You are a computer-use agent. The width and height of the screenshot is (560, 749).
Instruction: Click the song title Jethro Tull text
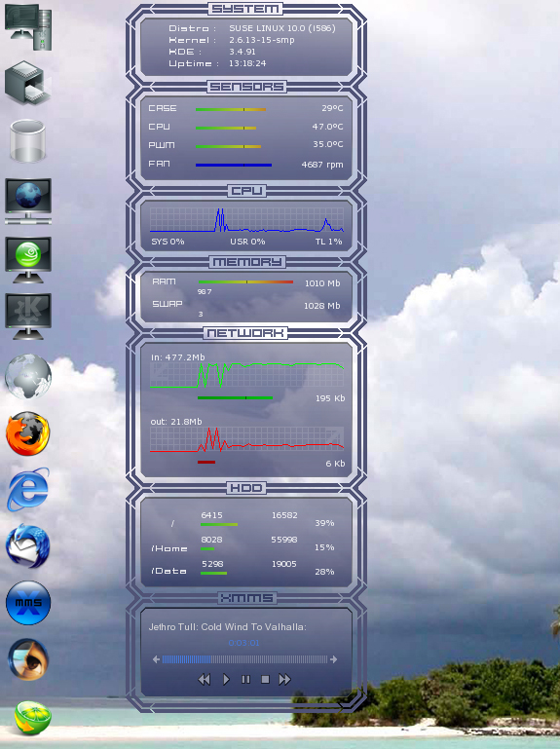(228, 626)
